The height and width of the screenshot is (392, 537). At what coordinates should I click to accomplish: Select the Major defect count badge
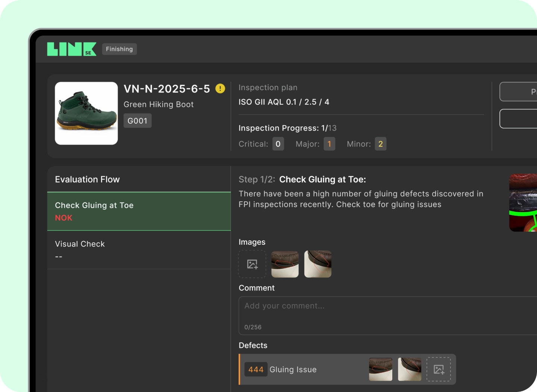coord(329,144)
